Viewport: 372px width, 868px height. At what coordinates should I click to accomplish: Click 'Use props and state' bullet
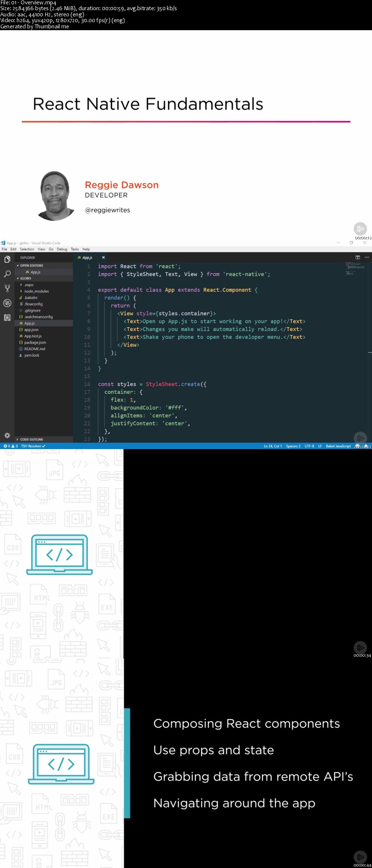coord(214,750)
